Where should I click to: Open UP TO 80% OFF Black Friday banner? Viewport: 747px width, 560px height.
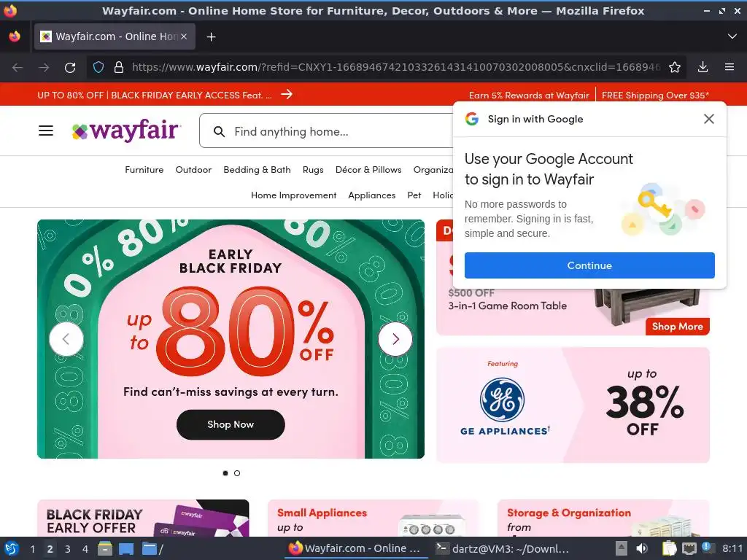(155, 96)
